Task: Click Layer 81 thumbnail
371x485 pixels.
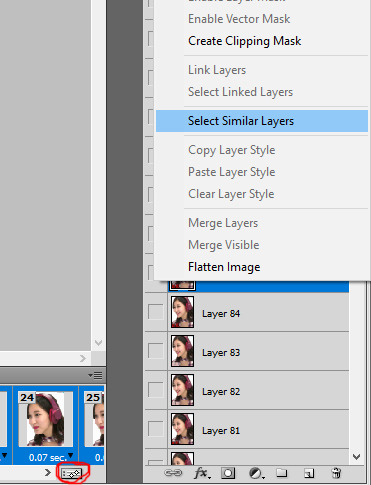Action: point(182,429)
